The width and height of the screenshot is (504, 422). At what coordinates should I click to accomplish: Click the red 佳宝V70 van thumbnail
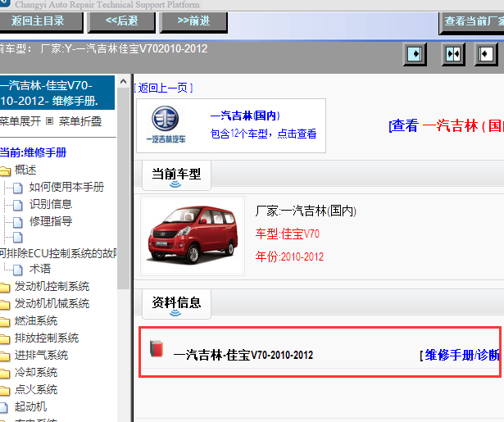(x=193, y=236)
